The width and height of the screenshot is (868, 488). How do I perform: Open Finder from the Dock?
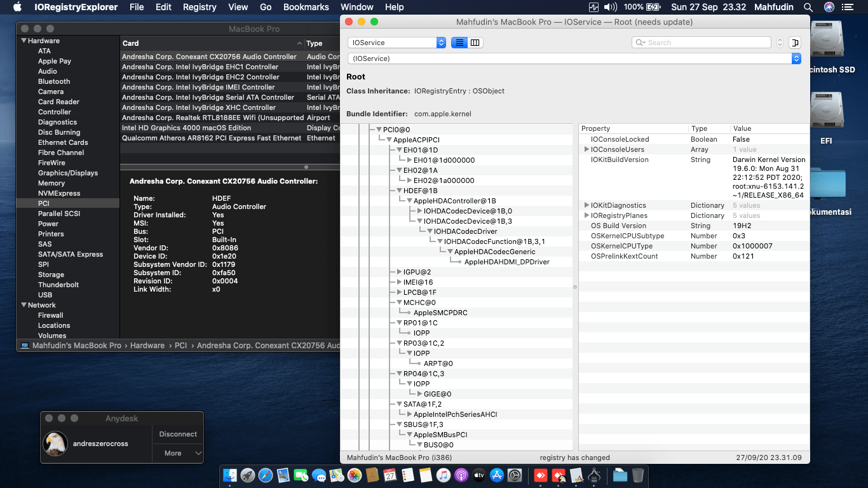230,475
